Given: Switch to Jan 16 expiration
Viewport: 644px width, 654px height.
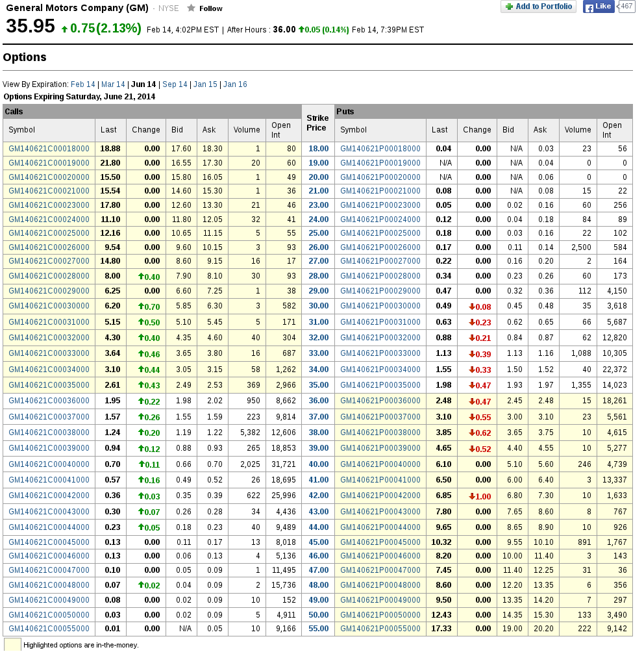Looking at the screenshot, I should 235,84.
